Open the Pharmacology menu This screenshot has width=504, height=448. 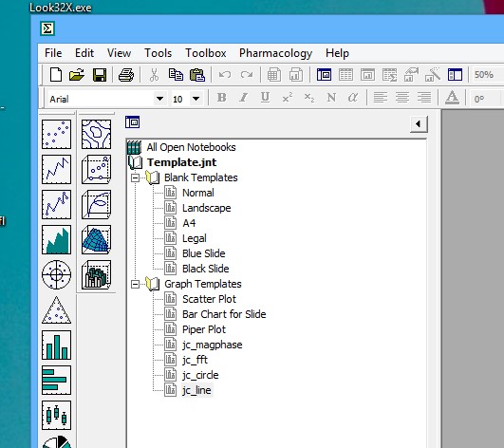[275, 53]
